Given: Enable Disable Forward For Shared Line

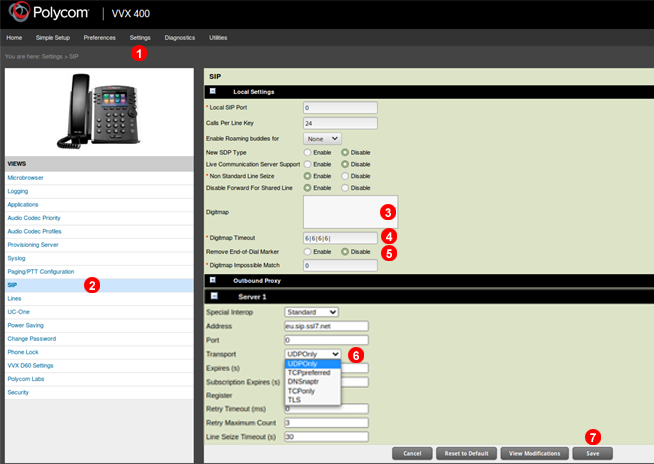Looking at the screenshot, I should tap(307, 188).
